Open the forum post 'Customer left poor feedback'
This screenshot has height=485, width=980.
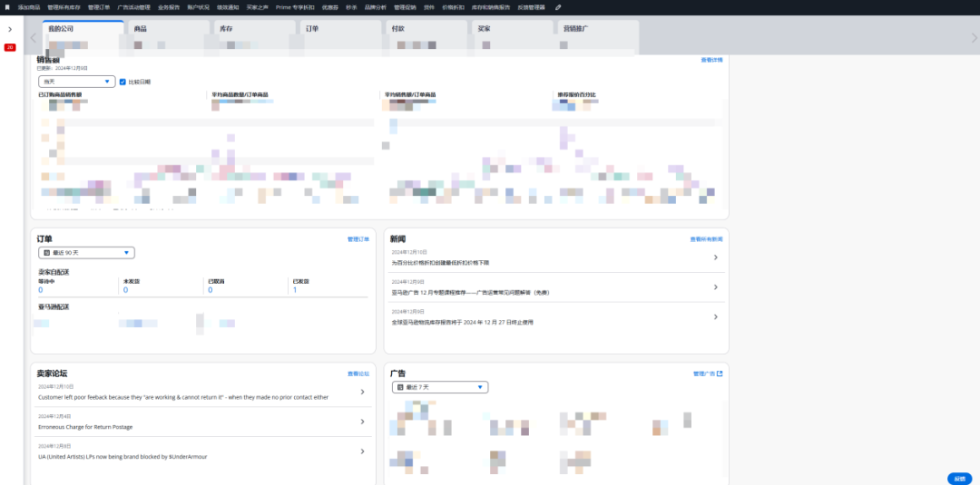pos(183,397)
